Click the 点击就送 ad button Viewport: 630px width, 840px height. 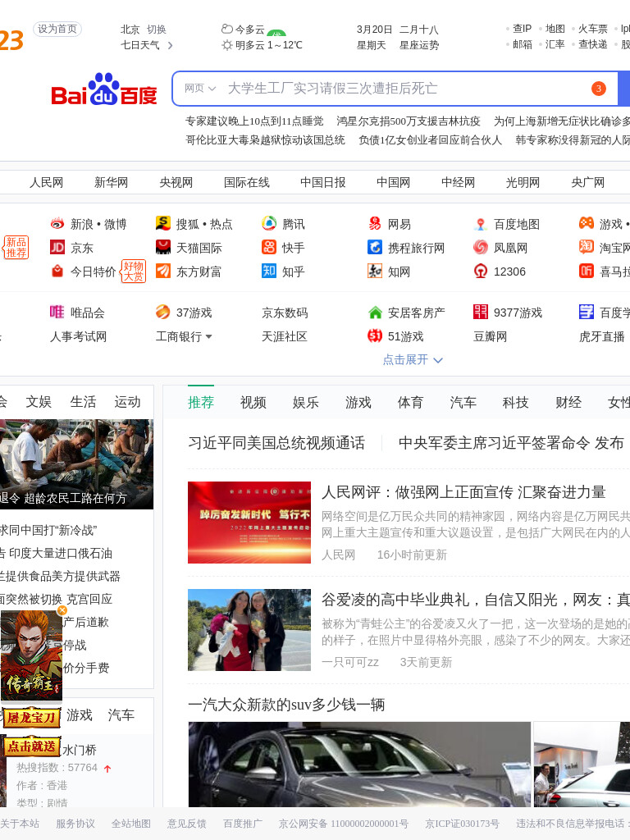pos(32,746)
